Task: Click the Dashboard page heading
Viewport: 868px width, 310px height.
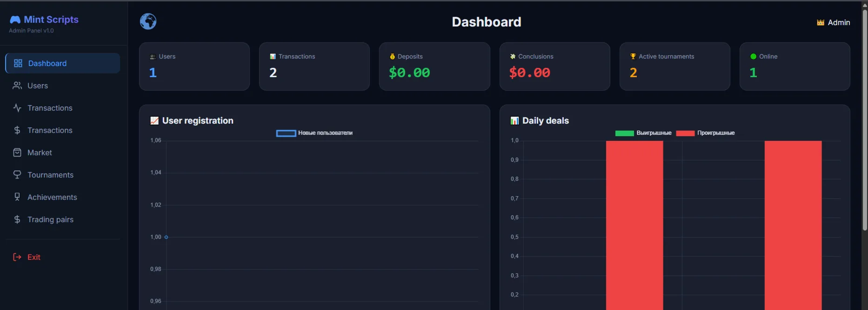Action: [x=487, y=22]
